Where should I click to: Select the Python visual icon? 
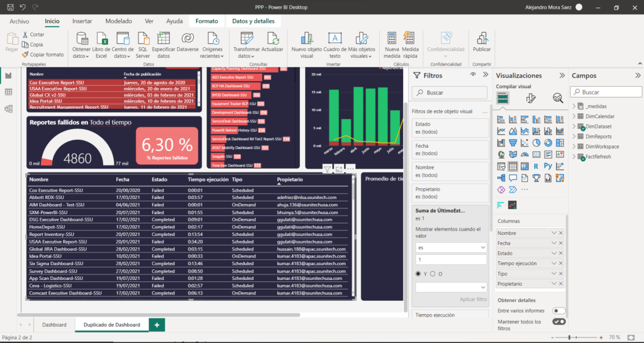(x=548, y=166)
